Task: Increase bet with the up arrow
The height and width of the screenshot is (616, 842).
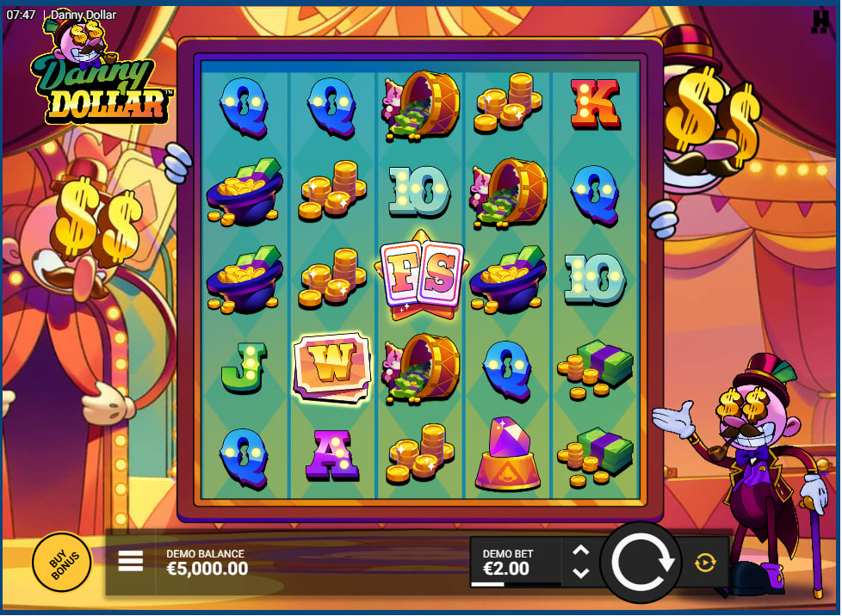Action: tap(580, 551)
